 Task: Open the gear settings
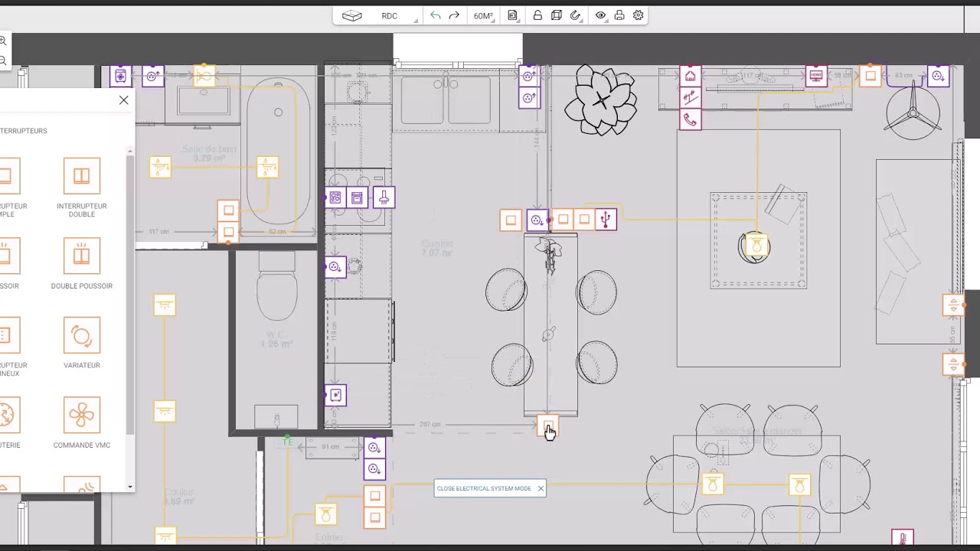pyautogui.click(x=639, y=15)
